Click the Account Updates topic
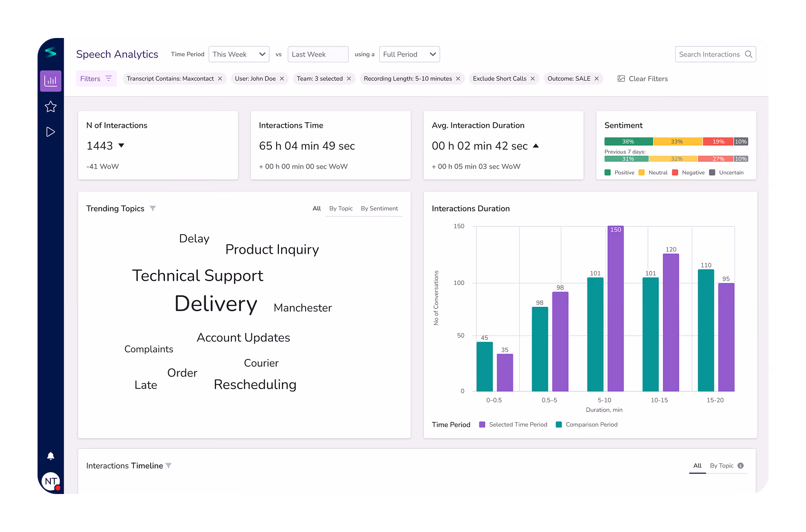 (x=243, y=338)
